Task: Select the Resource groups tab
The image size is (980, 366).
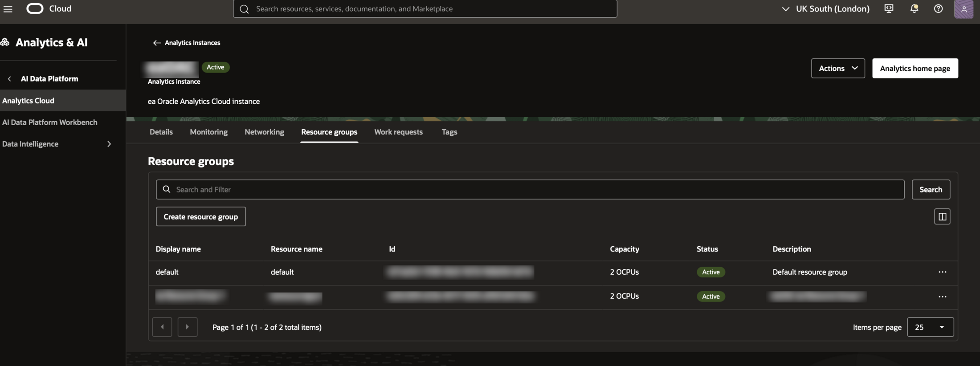Action: [329, 132]
